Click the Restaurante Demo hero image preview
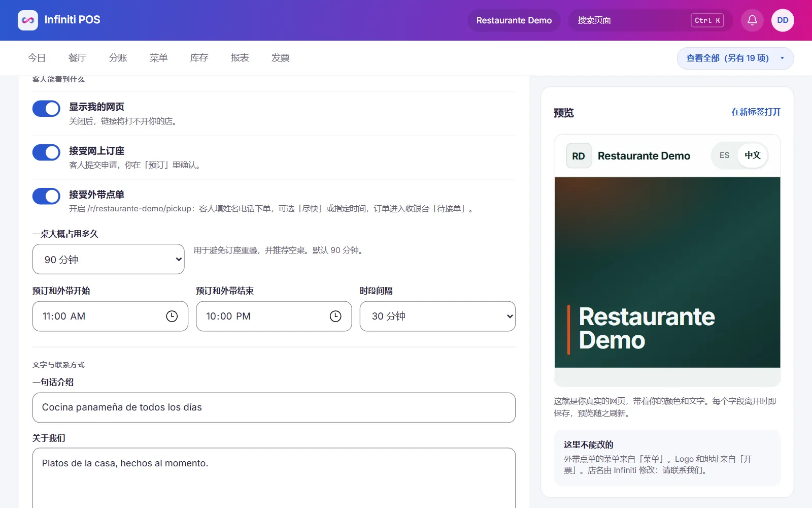The width and height of the screenshot is (812, 508). pos(667,272)
